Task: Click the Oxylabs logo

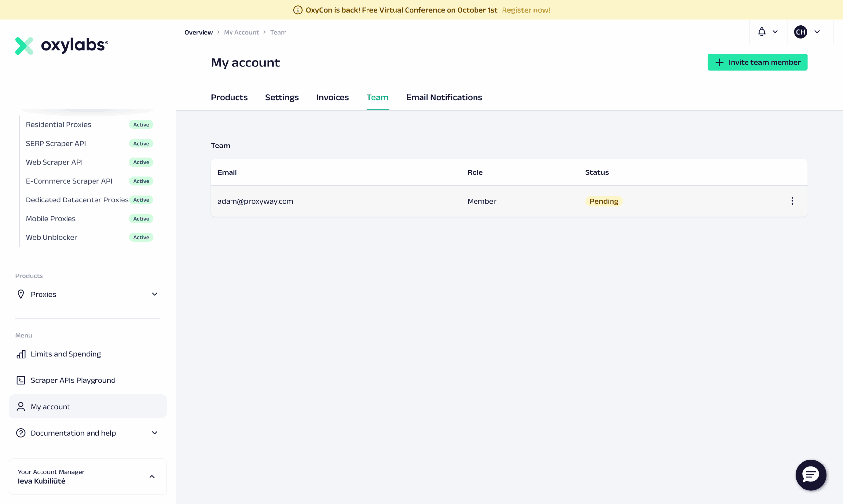Action: 62,45
